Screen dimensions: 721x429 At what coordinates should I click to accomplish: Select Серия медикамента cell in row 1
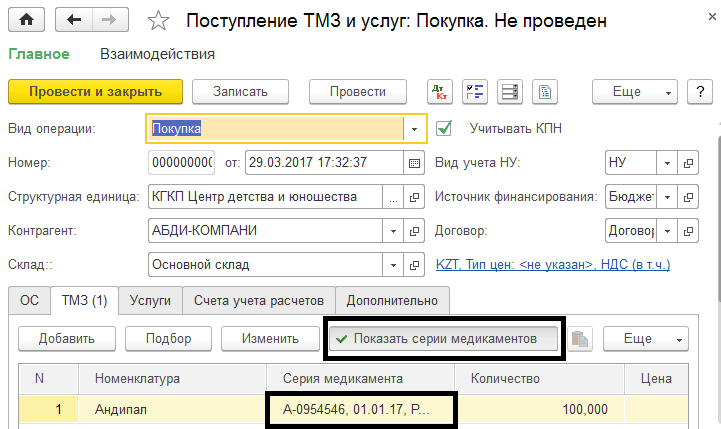tap(360, 409)
